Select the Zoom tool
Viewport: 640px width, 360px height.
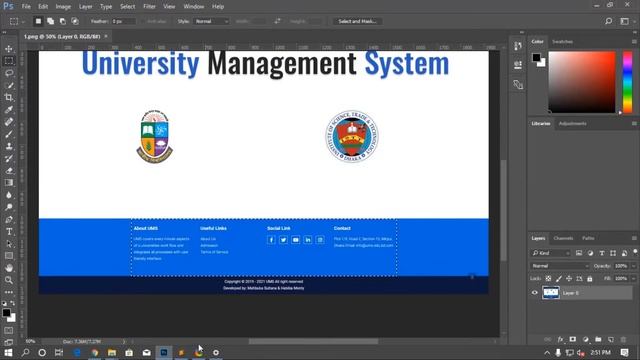9,280
